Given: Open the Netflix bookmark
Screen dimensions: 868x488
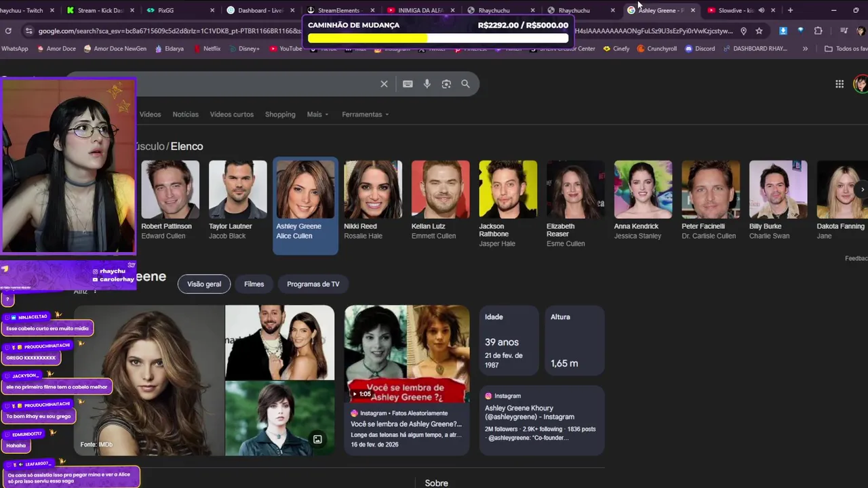Looking at the screenshot, I should 207,49.
